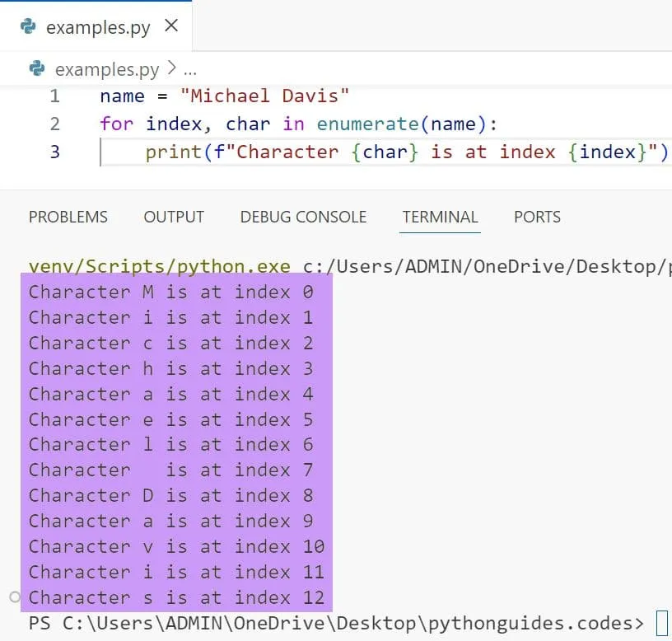The height and width of the screenshot is (641, 672).
Task: Click line number 2 in the gutter
Action: (54, 124)
